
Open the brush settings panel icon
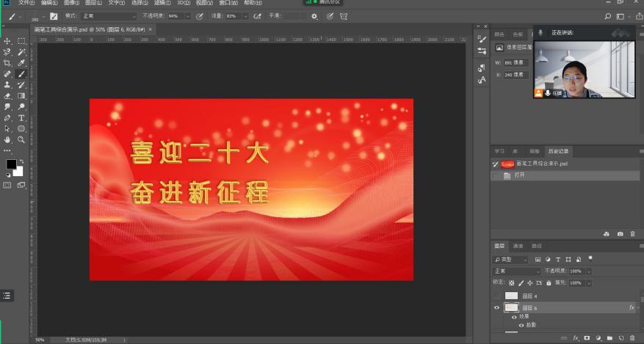[x=54, y=16]
